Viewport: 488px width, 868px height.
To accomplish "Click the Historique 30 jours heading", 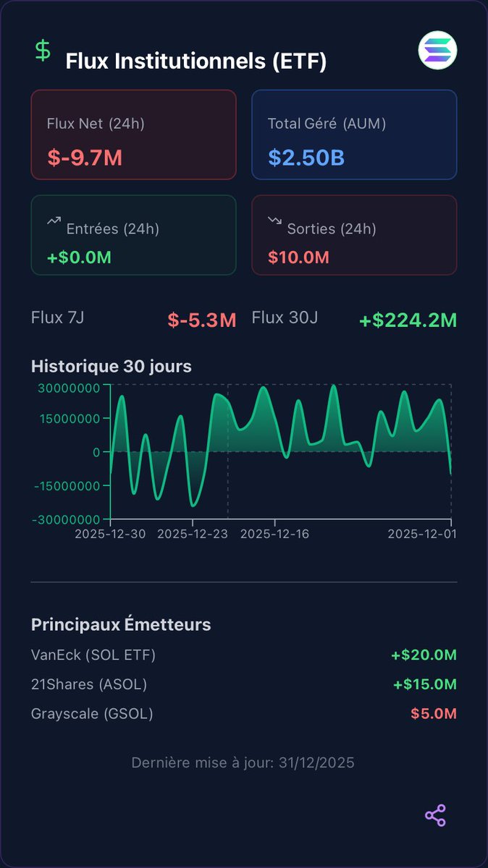I will click(x=112, y=366).
